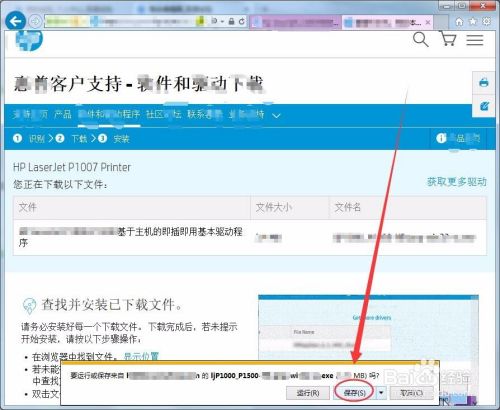Click the info icon in blue step bar
The height and width of the screenshot is (410, 500).
tap(441, 138)
